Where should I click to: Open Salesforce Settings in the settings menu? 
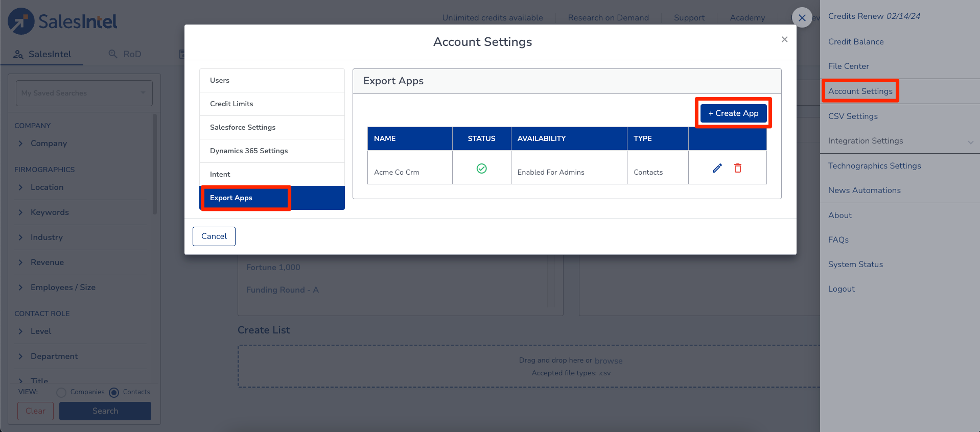tap(243, 127)
